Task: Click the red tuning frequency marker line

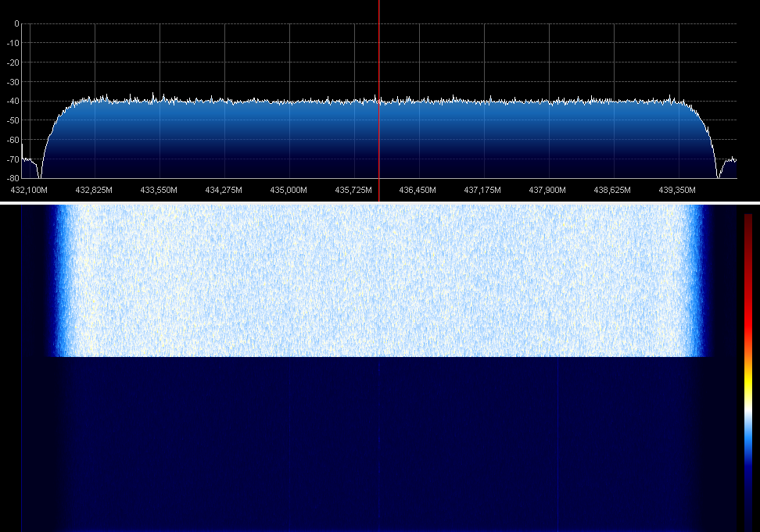Action: click(x=379, y=100)
